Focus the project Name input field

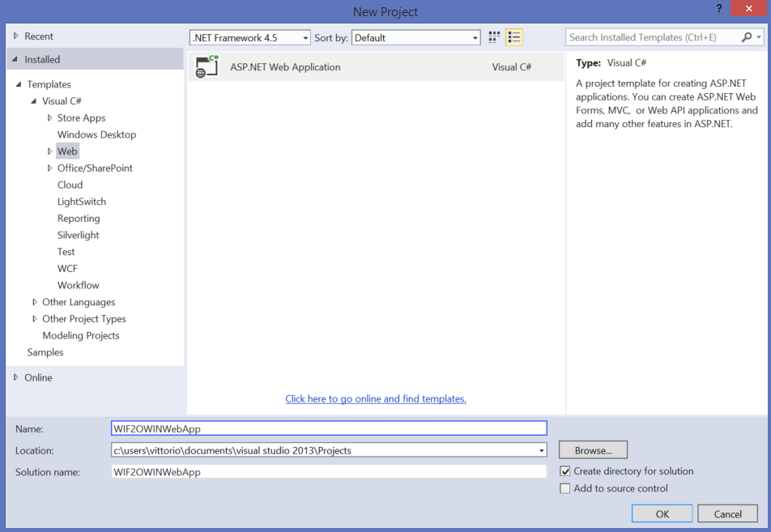(x=329, y=428)
